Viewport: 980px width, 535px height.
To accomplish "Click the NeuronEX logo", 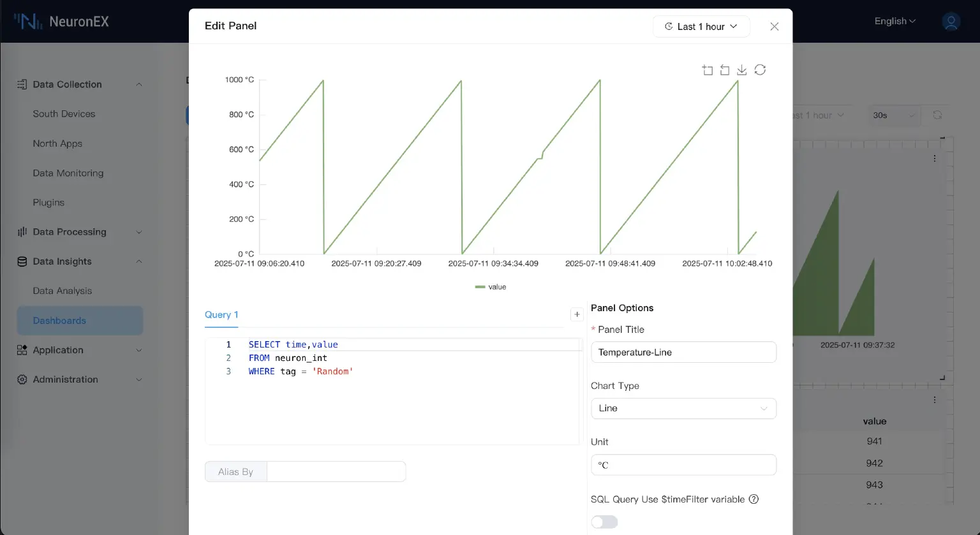I will tap(62, 22).
